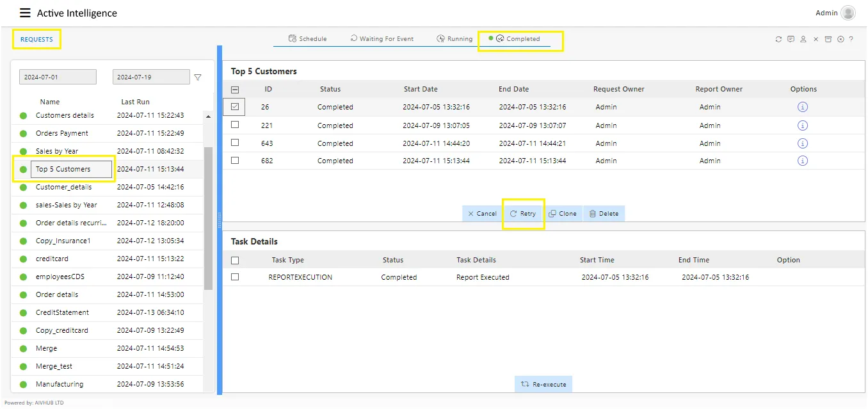Screen dimensions: 868x409
Task: Click Request Owner column header
Action: (x=618, y=90)
